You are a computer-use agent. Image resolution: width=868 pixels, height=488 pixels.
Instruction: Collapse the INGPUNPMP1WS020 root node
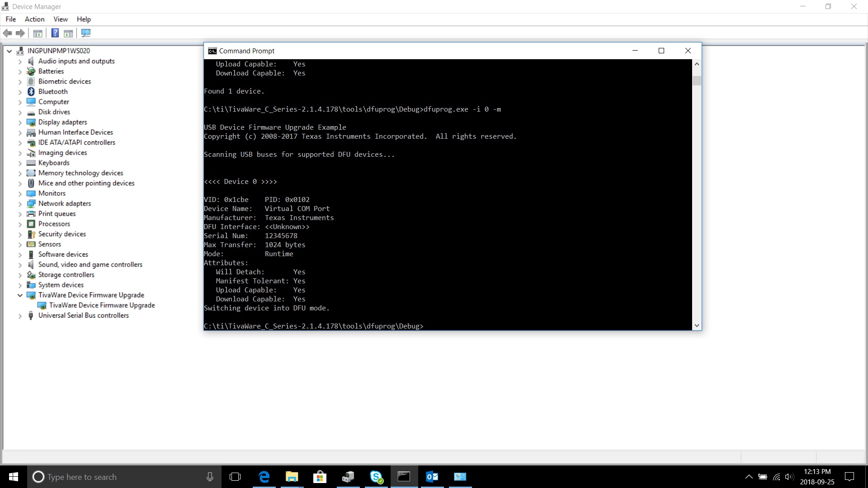[9, 51]
